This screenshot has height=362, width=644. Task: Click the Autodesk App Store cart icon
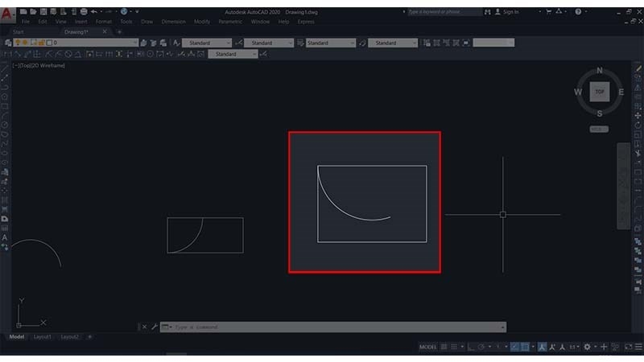point(549,12)
